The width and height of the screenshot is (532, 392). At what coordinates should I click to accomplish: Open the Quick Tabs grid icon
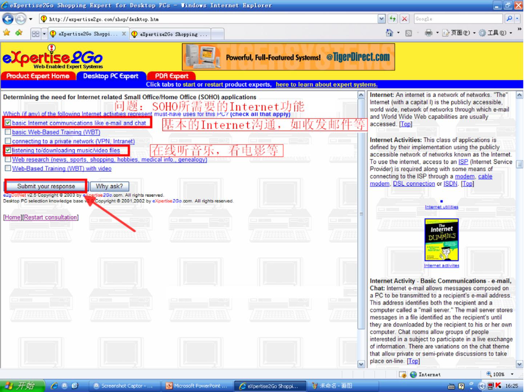coord(35,34)
